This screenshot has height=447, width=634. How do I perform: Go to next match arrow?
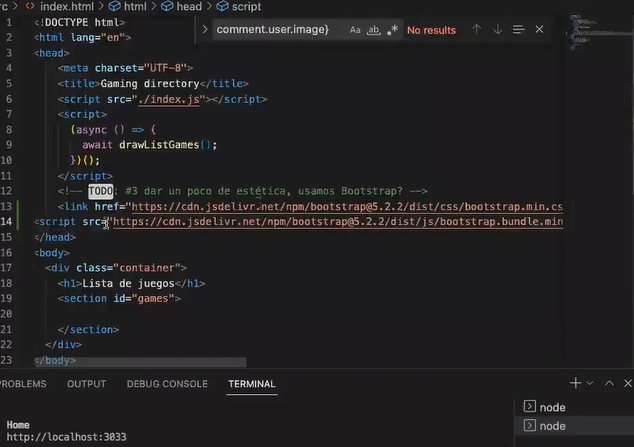click(x=498, y=30)
